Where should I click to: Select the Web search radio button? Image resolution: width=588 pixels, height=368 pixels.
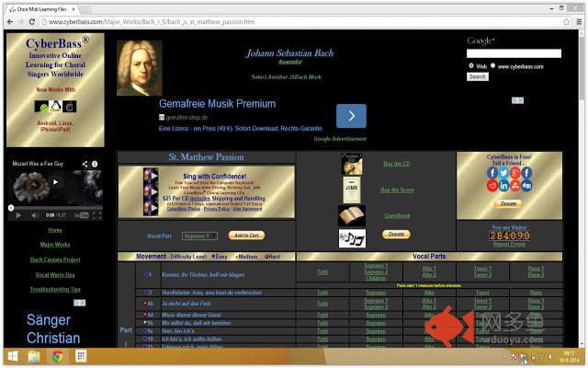[471, 65]
